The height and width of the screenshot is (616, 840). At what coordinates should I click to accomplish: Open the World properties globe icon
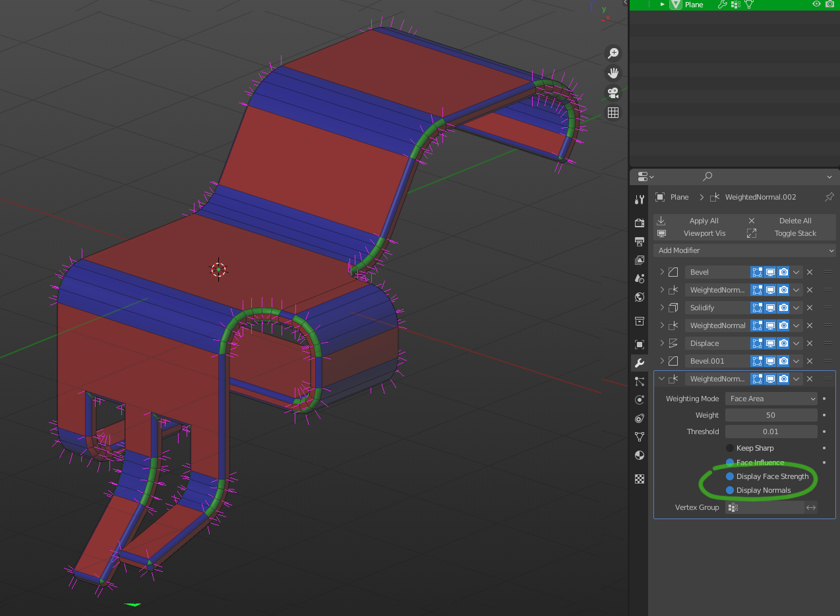(x=639, y=296)
